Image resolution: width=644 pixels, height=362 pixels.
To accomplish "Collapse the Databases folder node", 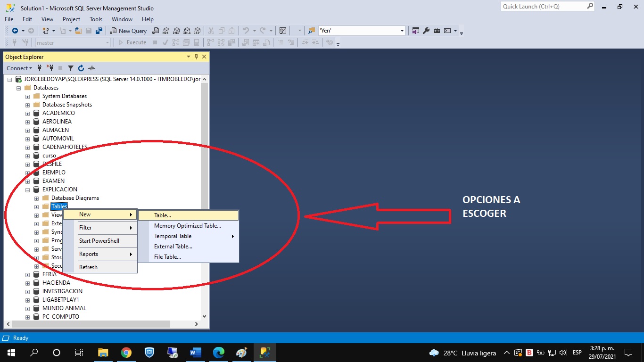I will coord(19,88).
